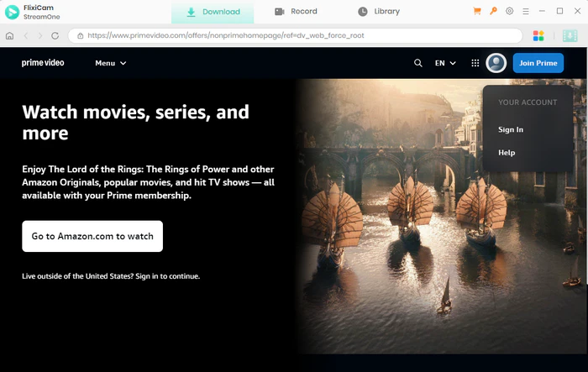
Task: Click the download queue icon beside address bar
Action: coord(570,36)
